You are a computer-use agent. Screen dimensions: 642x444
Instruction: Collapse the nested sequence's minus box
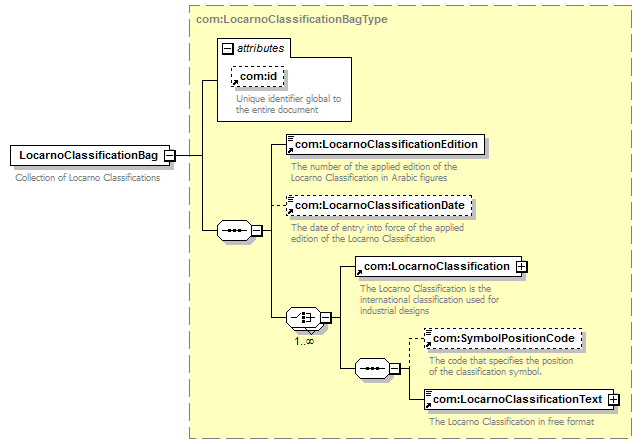click(x=395, y=368)
